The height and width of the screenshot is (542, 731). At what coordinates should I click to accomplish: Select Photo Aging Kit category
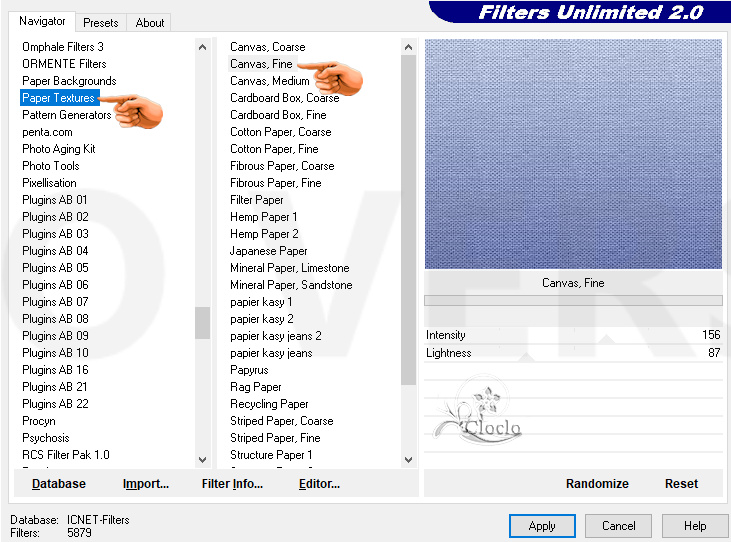click(59, 149)
